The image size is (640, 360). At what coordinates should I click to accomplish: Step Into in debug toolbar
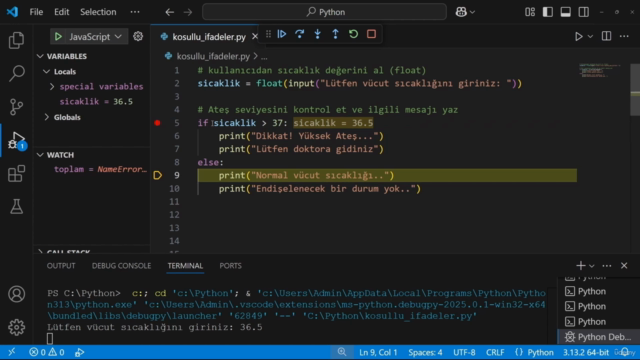pyautogui.click(x=318, y=34)
